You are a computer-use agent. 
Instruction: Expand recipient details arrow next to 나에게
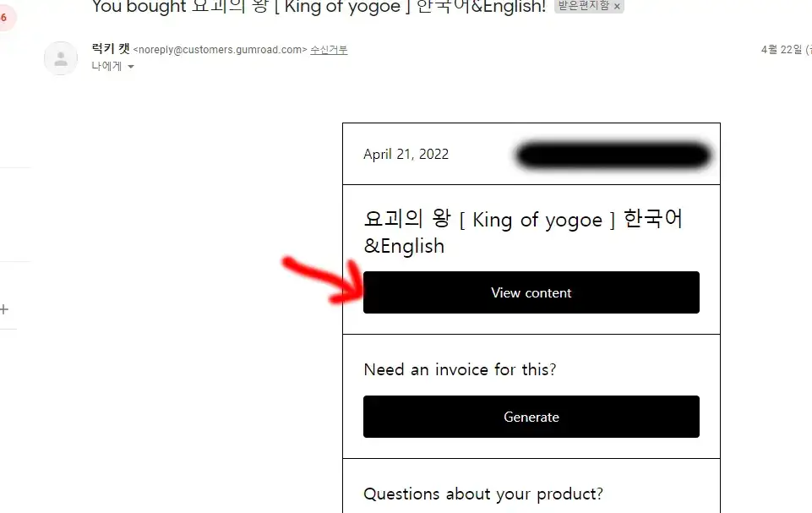(x=131, y=66)
